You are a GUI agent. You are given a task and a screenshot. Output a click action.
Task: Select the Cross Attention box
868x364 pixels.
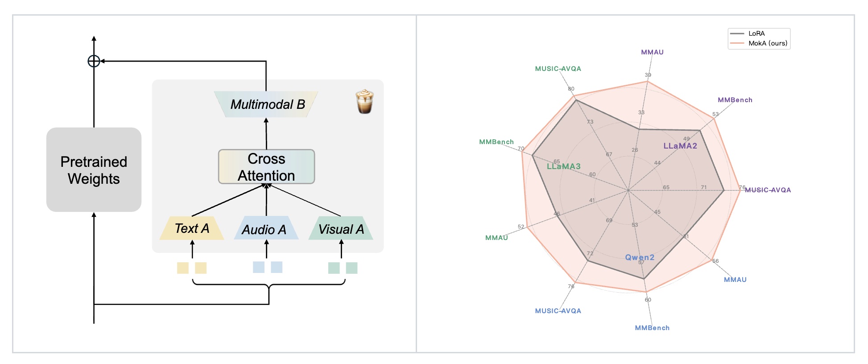266,167
